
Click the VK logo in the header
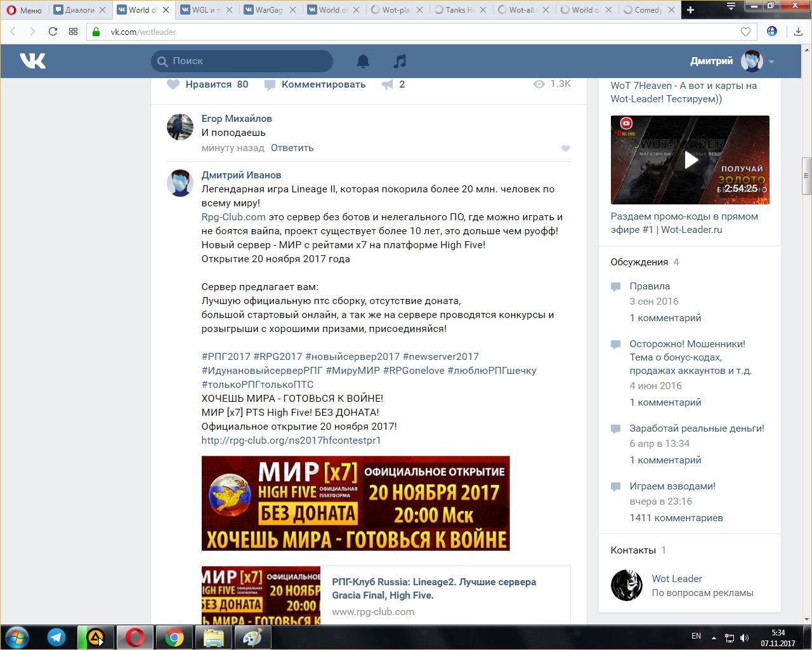click(x=32, y=61)
